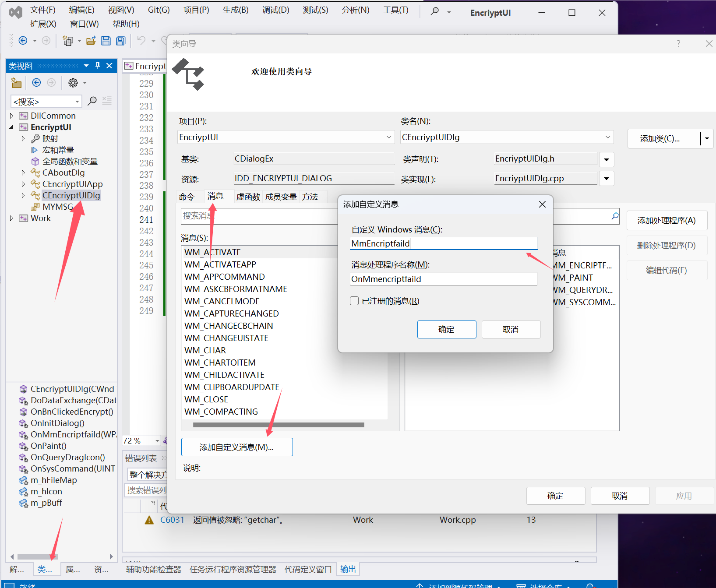
Task: Switch to the 方法 tab
Action: point(310,197)
